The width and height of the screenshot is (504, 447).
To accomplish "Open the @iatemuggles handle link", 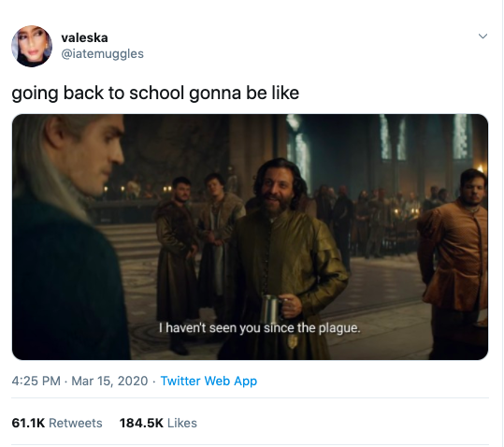I will tap(102, 53).
